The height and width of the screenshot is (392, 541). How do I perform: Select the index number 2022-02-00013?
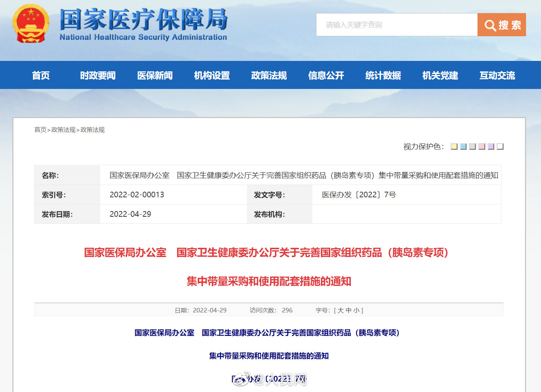coord(137,195)
